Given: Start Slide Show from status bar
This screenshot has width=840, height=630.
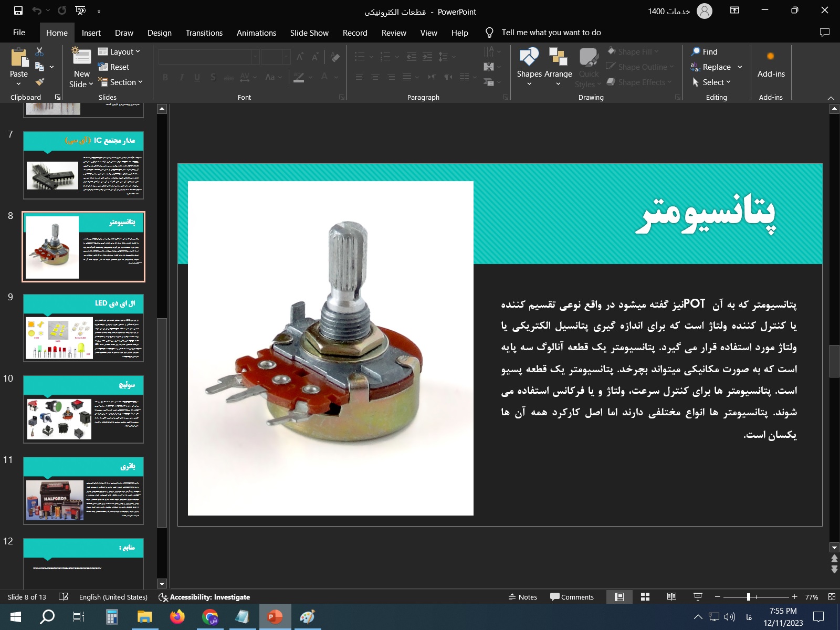Looking at the screenshot, I should pos(698,597).
